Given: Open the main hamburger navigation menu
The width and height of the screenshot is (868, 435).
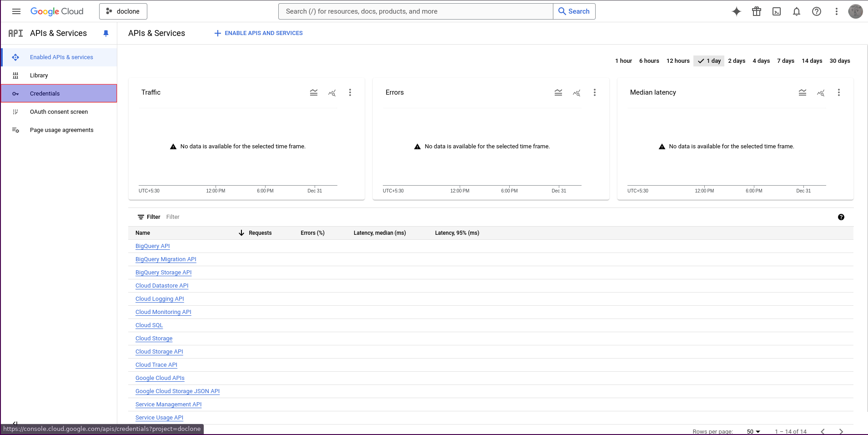Looking at the screenshot, I should [16, 11].
